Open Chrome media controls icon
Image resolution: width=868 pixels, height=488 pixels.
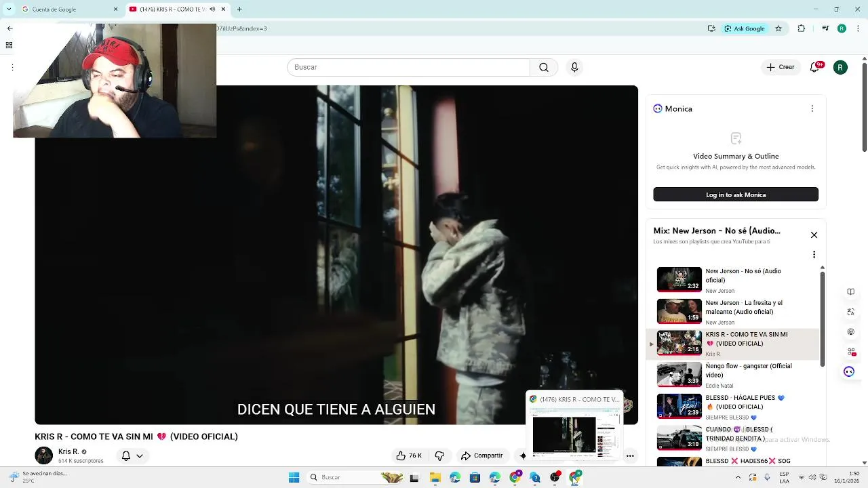click(x=825, y=28)
